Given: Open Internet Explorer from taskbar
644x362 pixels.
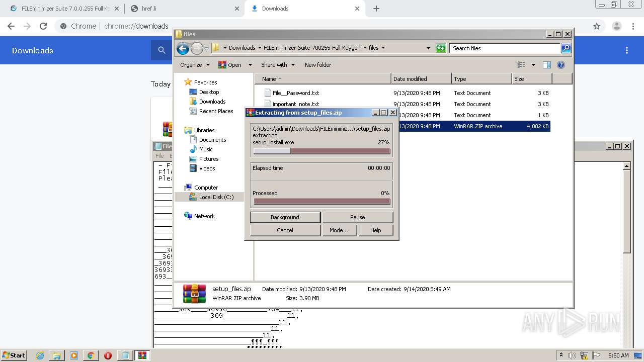Looking at the screenshot, I should tap(40, 355).
